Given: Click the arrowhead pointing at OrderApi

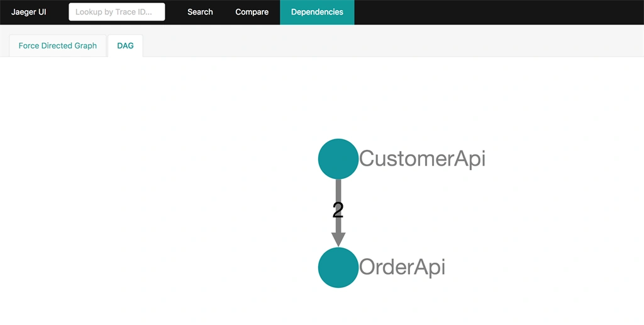Looking at the screenshot, I should 338,239.
